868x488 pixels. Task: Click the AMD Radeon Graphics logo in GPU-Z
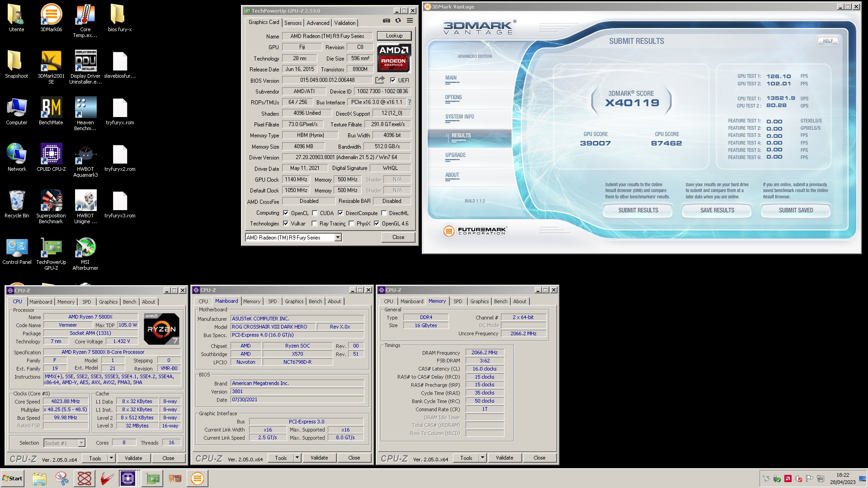tap(393, 58)
